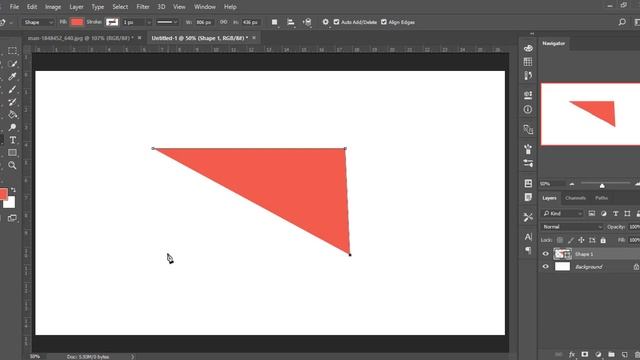Open the Shape tool mode dropdown
The width and height of the screenshot is (640, 360).
[38, 22]
